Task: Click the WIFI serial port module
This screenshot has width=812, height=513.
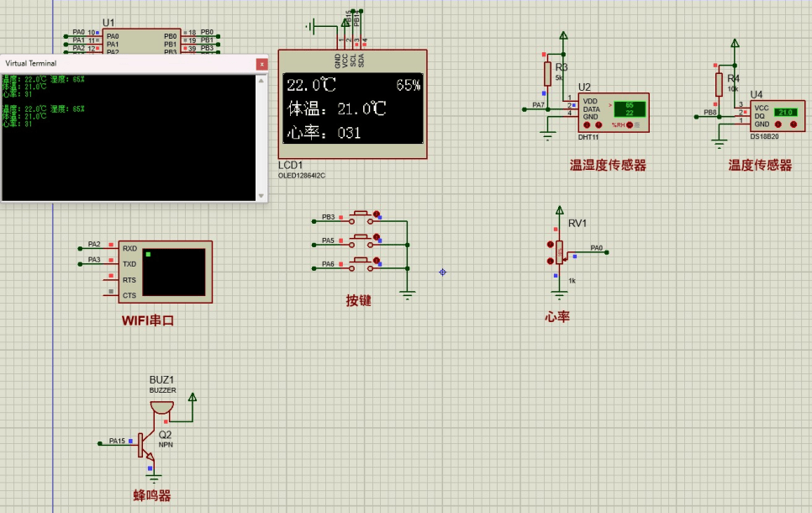Action: coord(165,272)
